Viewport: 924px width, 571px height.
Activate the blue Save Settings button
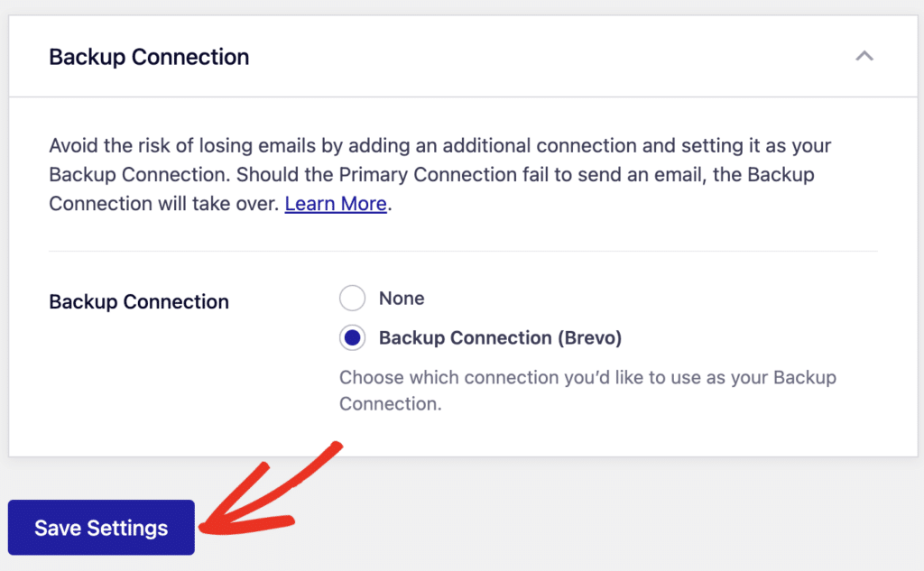[x=100, y=529]
